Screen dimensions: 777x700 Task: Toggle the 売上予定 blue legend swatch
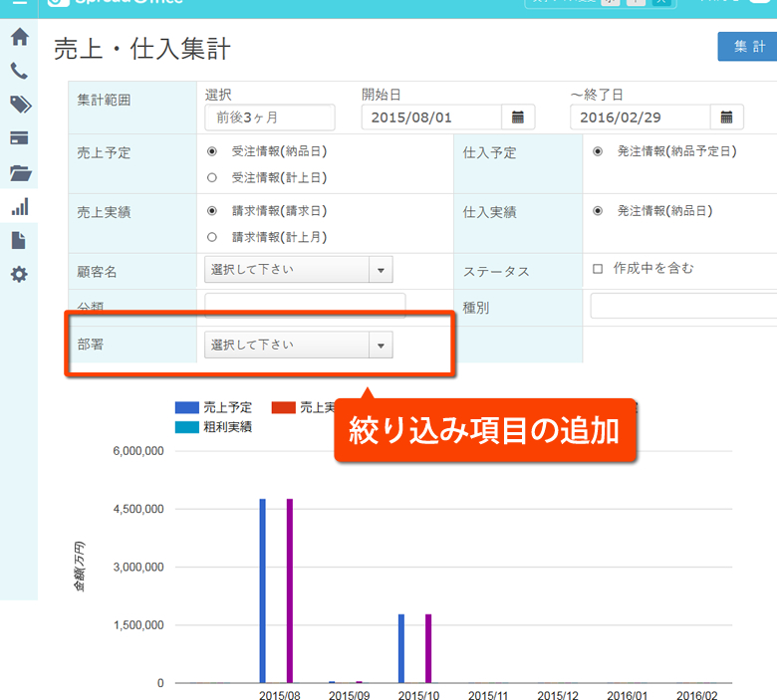[x=187, y=407]
